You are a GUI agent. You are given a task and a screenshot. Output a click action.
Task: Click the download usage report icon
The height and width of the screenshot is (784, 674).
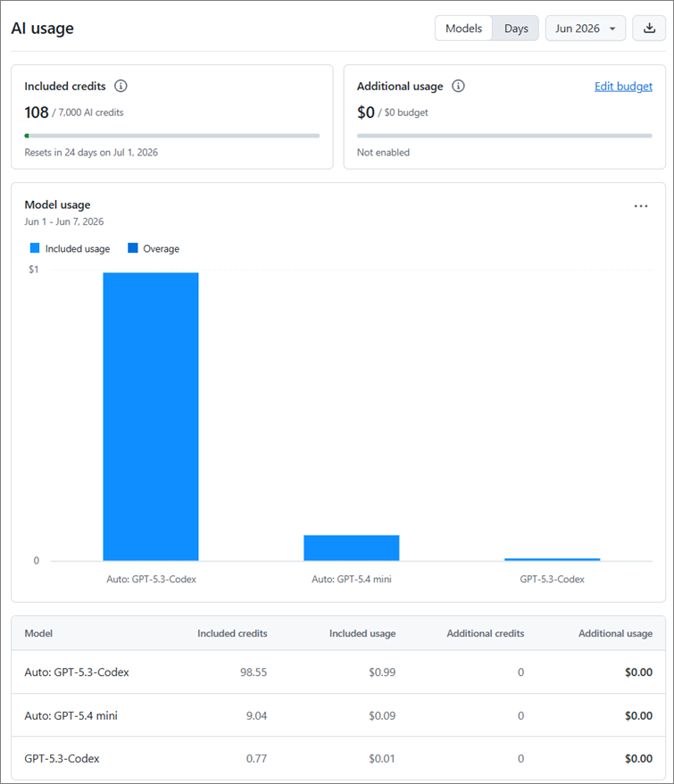coord(648,28)
